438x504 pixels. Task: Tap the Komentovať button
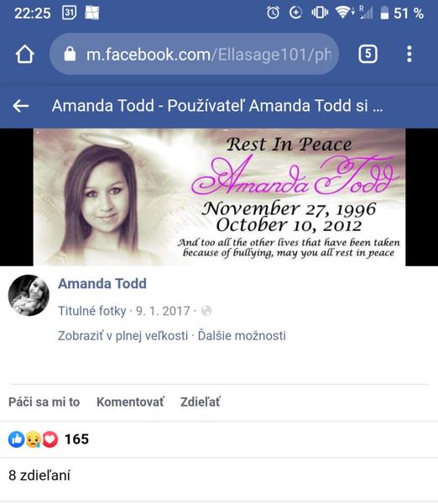pos(130,402)
